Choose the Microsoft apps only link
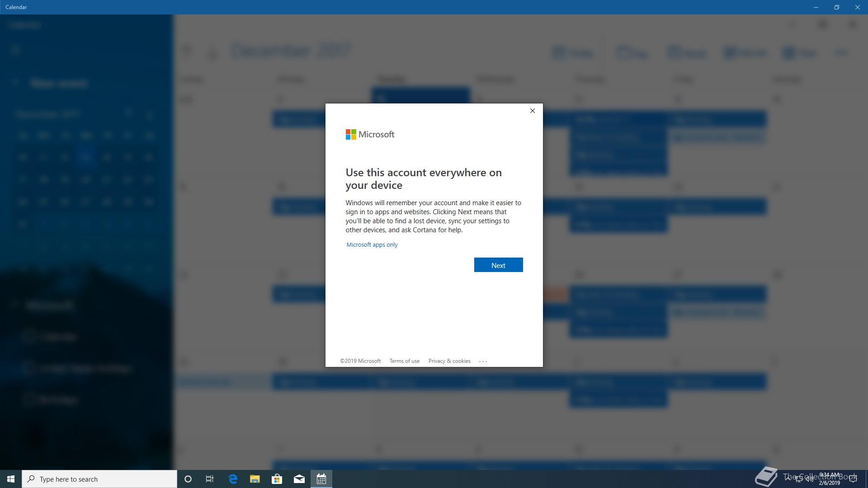Viewport: 868px width, 488px height. (372, 244)
